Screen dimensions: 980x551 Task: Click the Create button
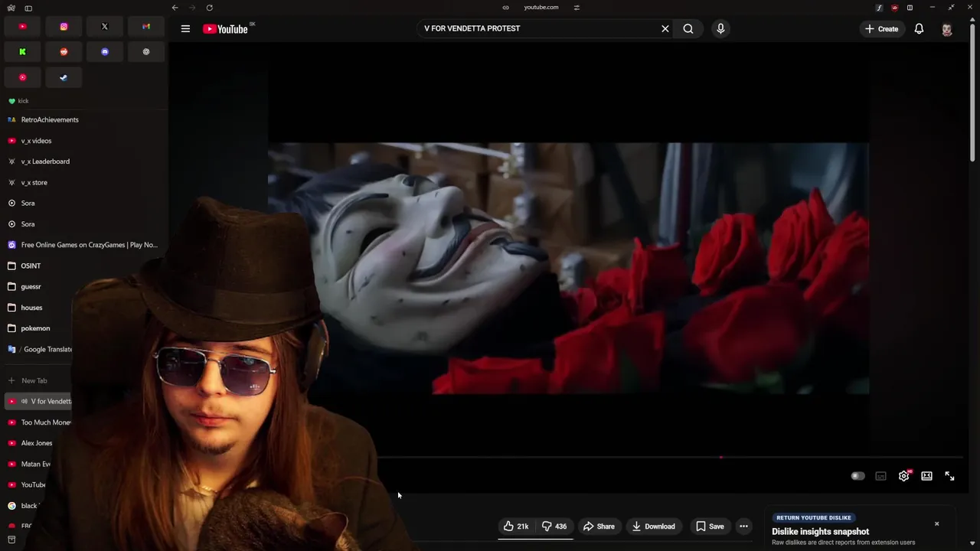[882, 29]
